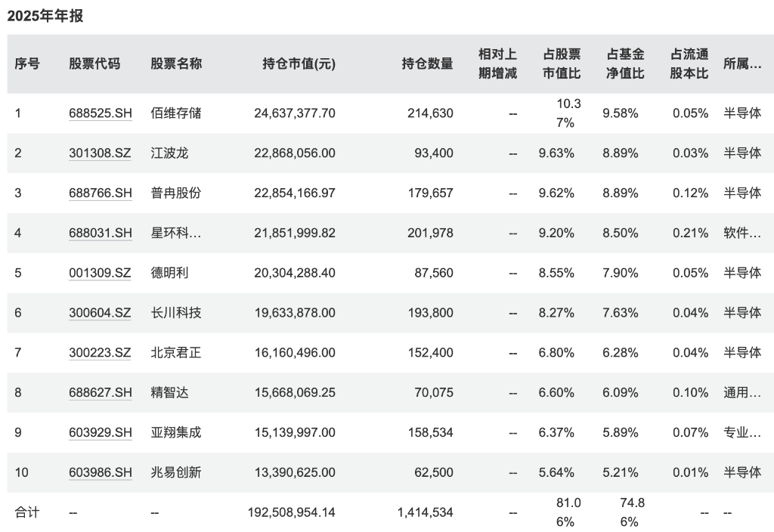Click the 688766.SH stock code
The height and width of the screenshot is (532, 774).
(101, 193)
